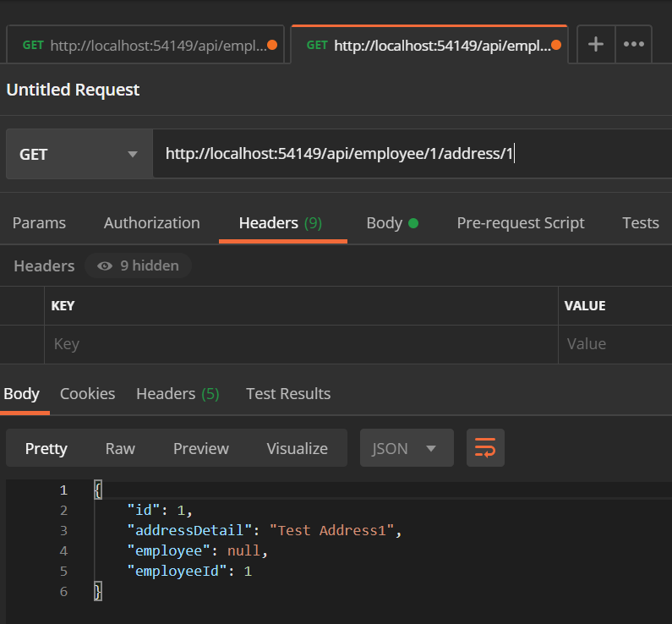Open the Params tab

point(39,223)
